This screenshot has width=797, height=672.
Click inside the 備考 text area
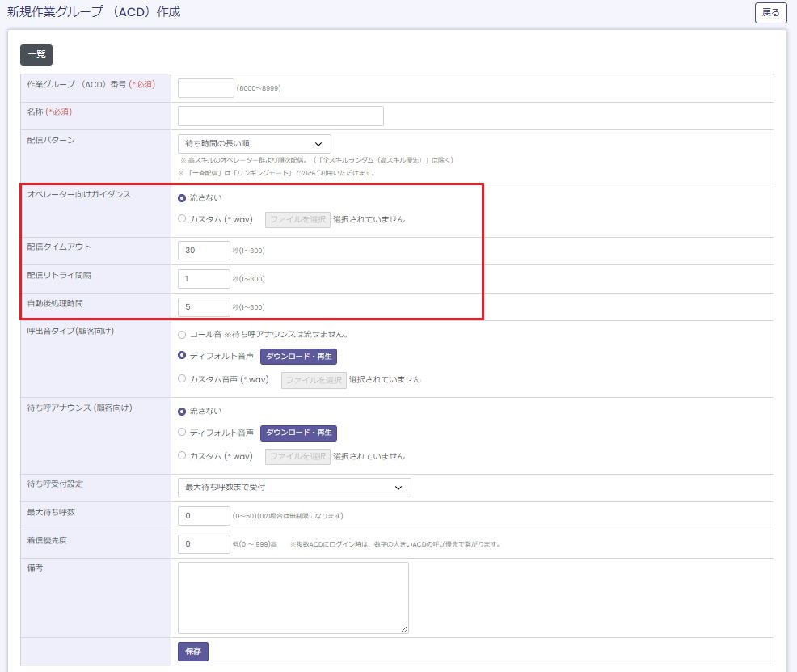pyautogui.click(x=293, y=598)
